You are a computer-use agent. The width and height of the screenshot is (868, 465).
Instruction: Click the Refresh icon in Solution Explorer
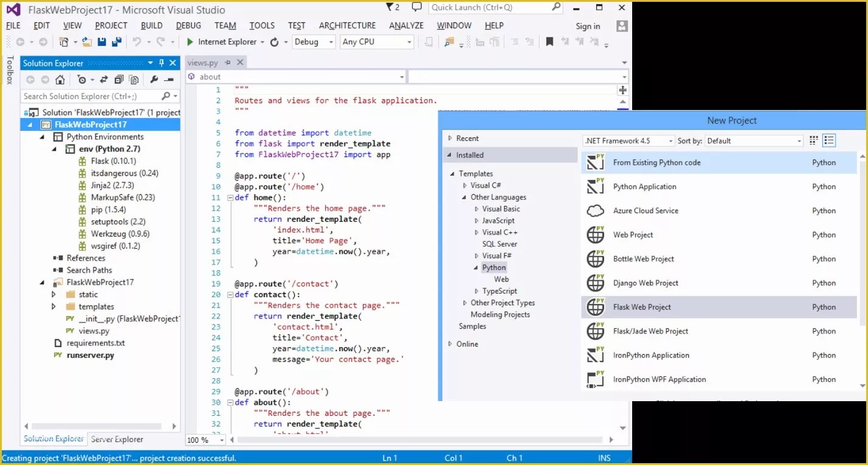coord(103,80)
